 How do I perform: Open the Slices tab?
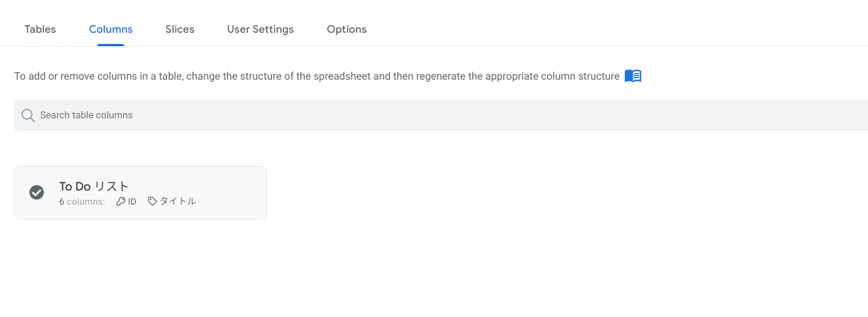180,29
